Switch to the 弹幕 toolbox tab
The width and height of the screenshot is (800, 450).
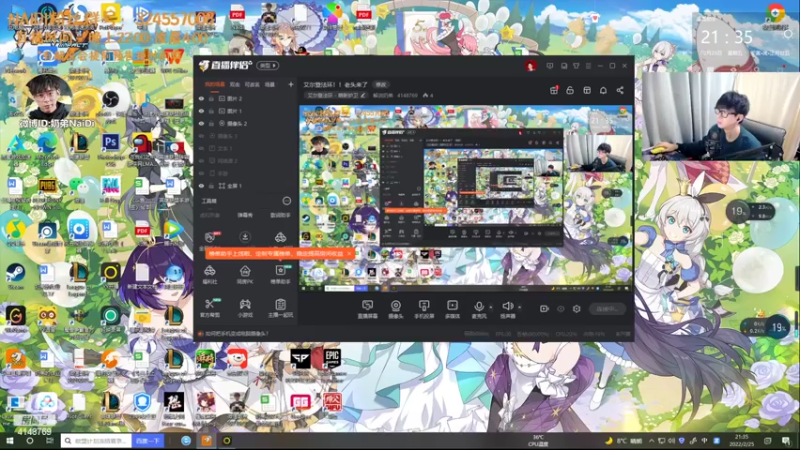tap(245, 215)
